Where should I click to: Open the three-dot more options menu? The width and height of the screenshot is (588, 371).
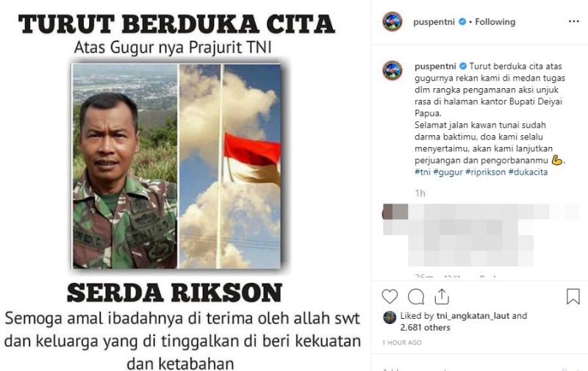574,21
